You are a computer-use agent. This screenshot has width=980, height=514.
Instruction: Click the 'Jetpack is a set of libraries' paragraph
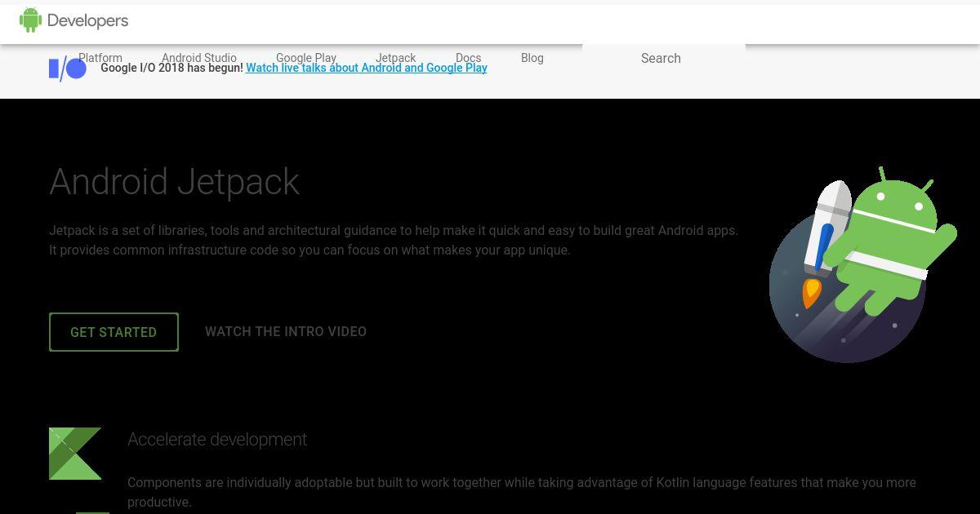394,240
